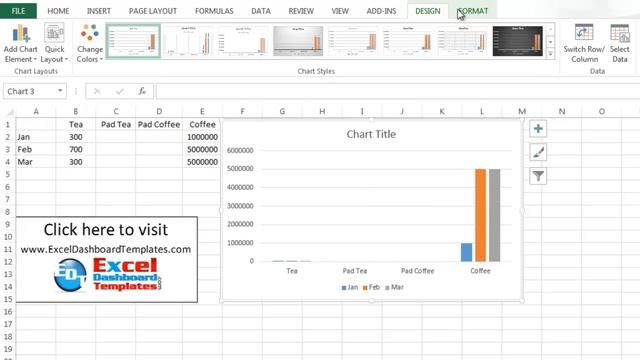Select the gray gradient chart style thumbnail
The height and width of the screenshot is (360, 640).
coord(298,41)
